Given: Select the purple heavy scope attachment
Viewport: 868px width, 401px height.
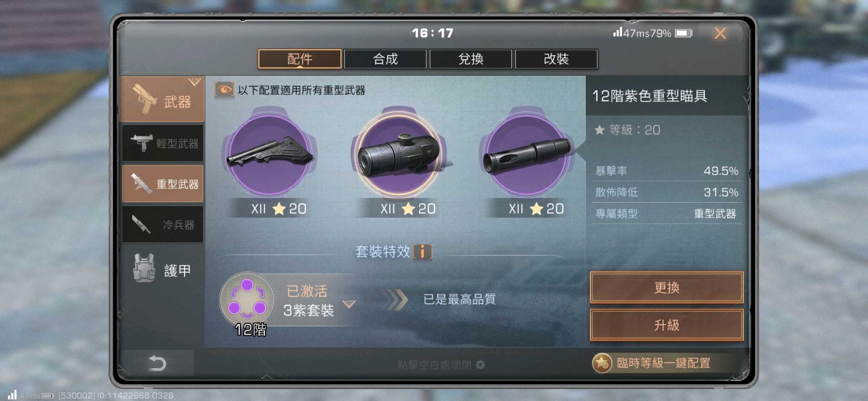Looking at the screenshot, I should 399,154.
